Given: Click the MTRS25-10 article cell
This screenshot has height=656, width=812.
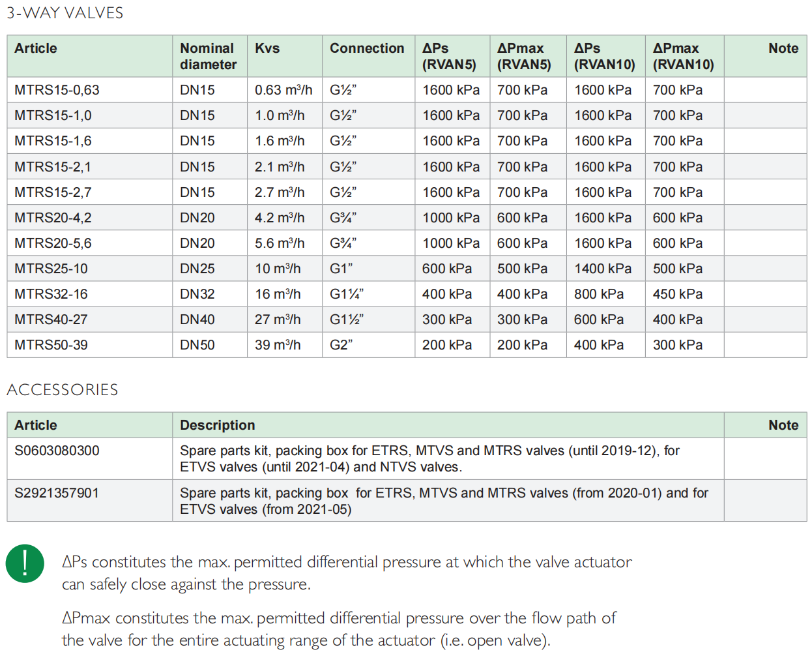Looking at the screenshot, I should (51, 269).
